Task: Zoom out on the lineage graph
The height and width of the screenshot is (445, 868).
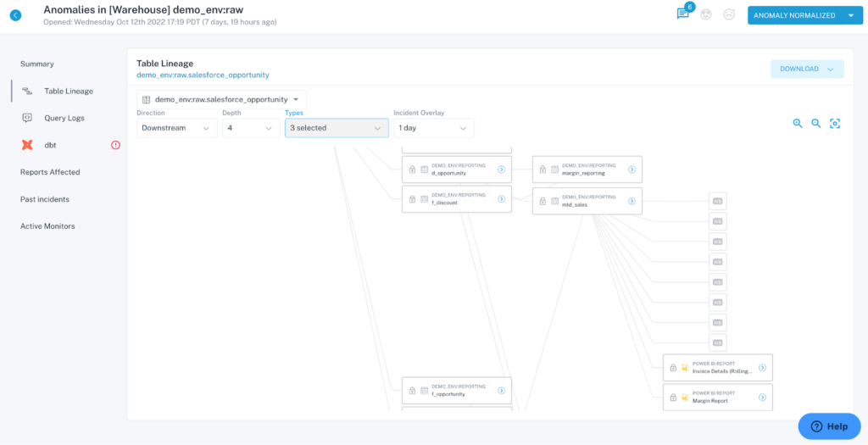Action: pyautogui.click(x=816, y=124)
